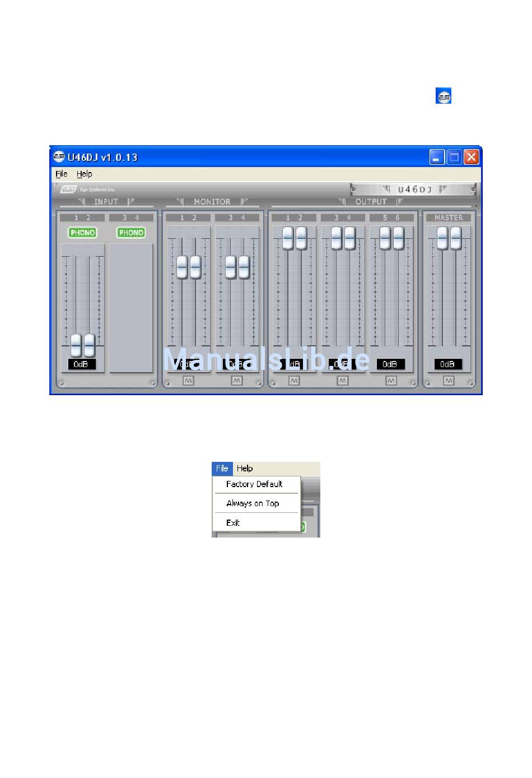Click the OUTPUT section heading
Image resolution: width=532 pixels, height=778 pixels.
[x=371, y=201]
